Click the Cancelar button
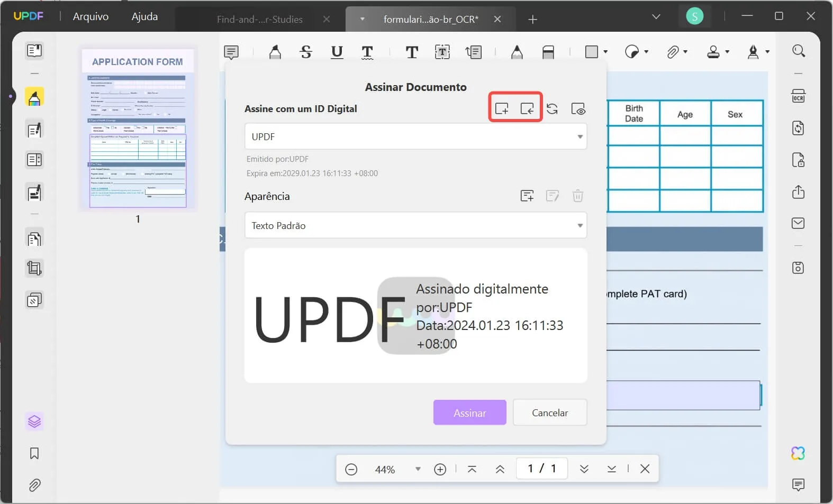This screenshot has width=833, height=504. click(x=550, y=413)
